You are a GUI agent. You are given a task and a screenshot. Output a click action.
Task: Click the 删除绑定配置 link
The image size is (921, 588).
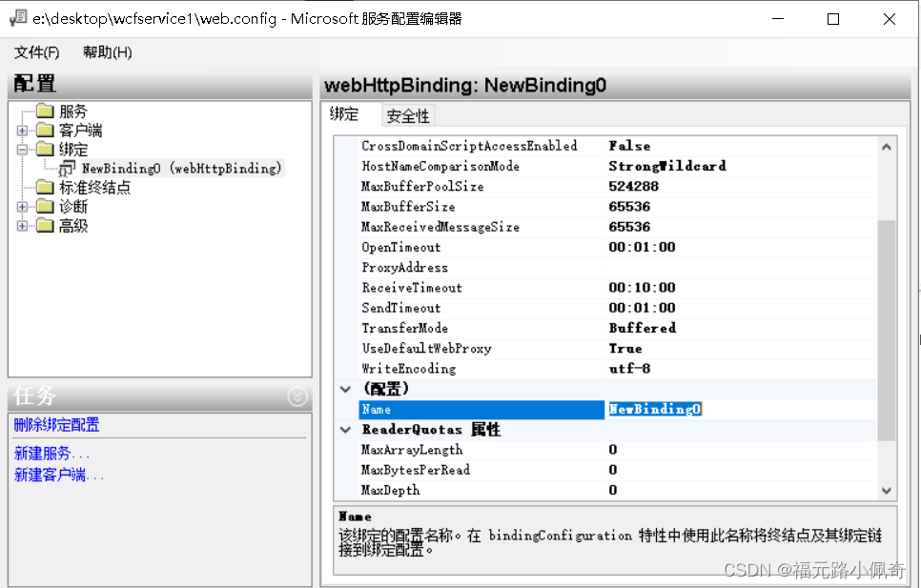56,425
